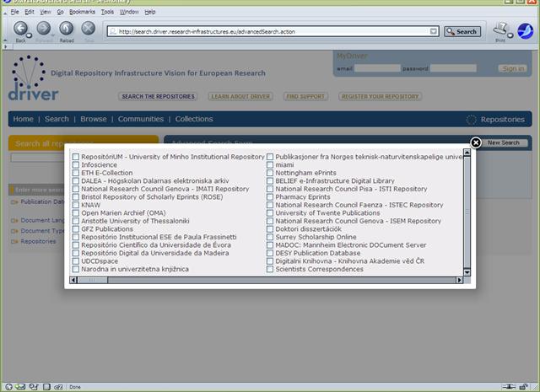Tick the ETH E-Collection checkbox

pos(76,173)
